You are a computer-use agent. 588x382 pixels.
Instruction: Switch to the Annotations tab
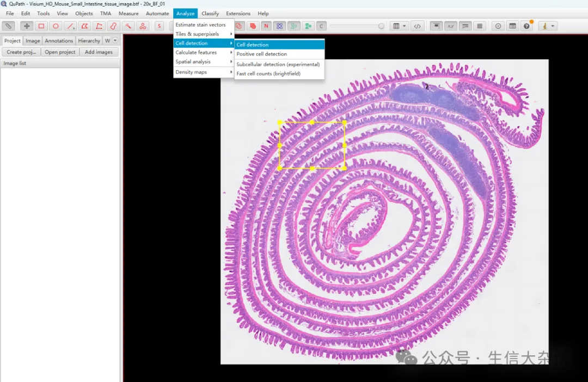pos(59,40)
